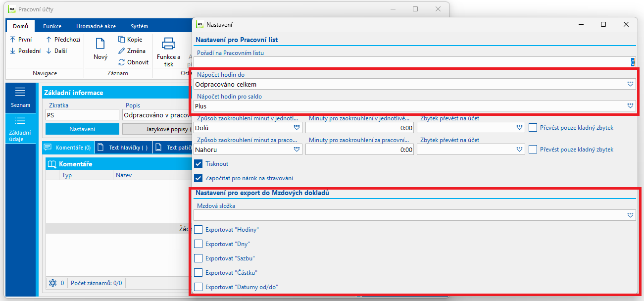Enable Exportovat "Hodiny" checkbox
644x301 pixels.
coord(198,229)
